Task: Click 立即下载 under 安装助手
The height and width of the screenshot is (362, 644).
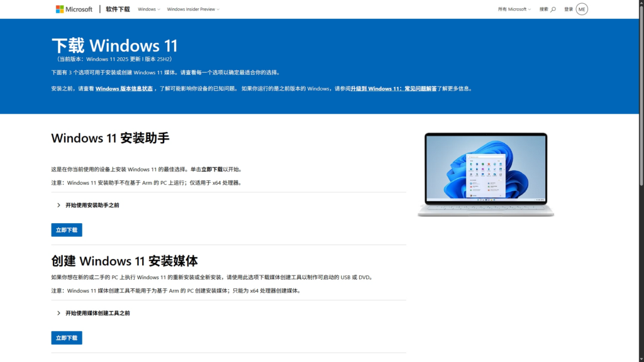Action: (x=67, y=230)
